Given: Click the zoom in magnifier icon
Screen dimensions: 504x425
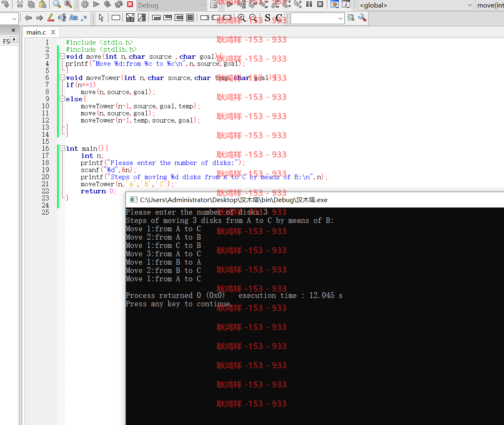Looking at the screenshot, I should pyautogui.click(x=241, y=18).
